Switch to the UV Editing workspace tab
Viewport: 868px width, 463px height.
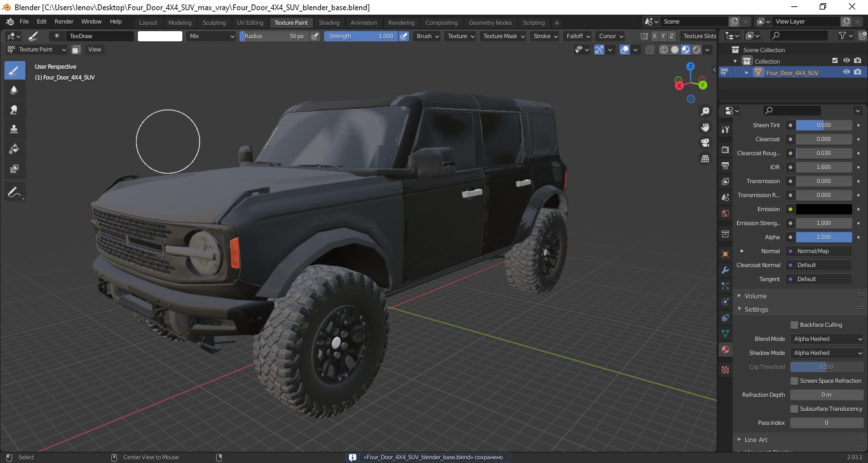tap(250, 23)
